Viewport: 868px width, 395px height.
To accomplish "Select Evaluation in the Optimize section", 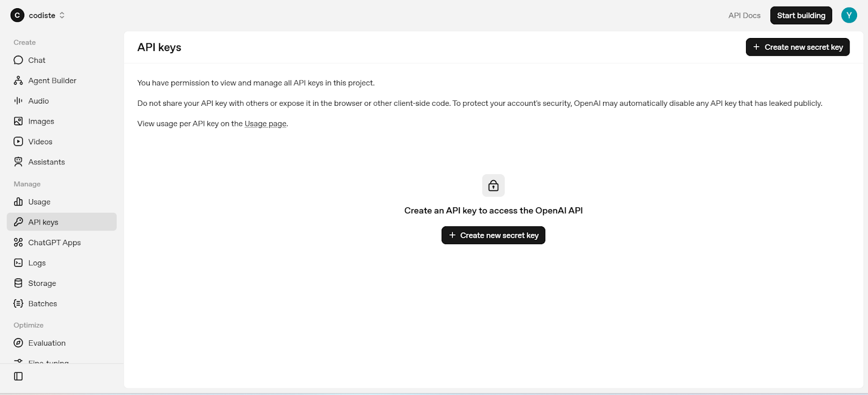I will tap(47, 343).
